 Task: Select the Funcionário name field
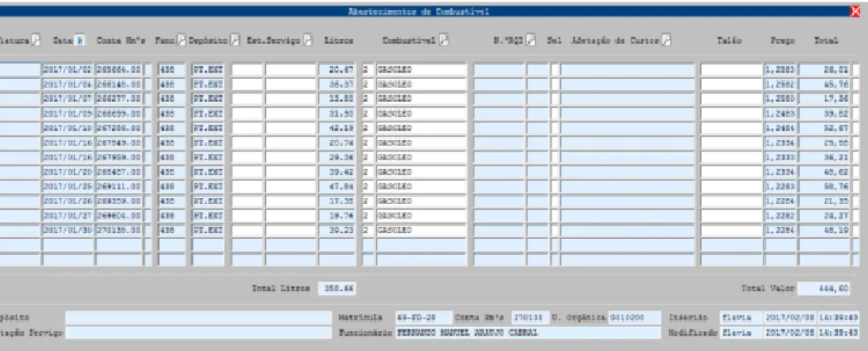point(528,333)
